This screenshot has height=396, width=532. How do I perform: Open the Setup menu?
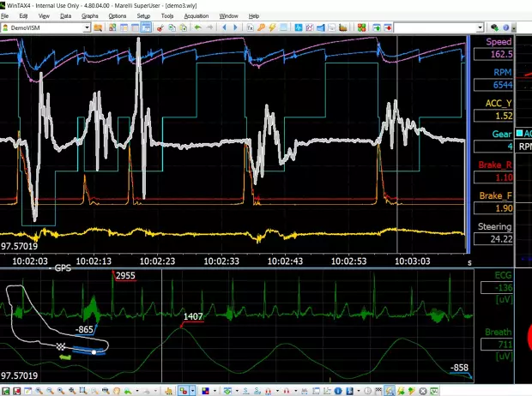[x=143, y=16]
